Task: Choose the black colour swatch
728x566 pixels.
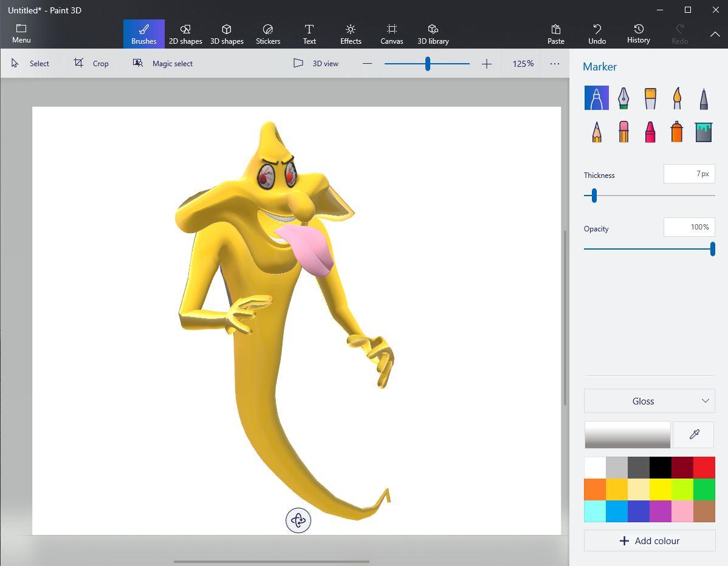Action: [x=660, y=468]
